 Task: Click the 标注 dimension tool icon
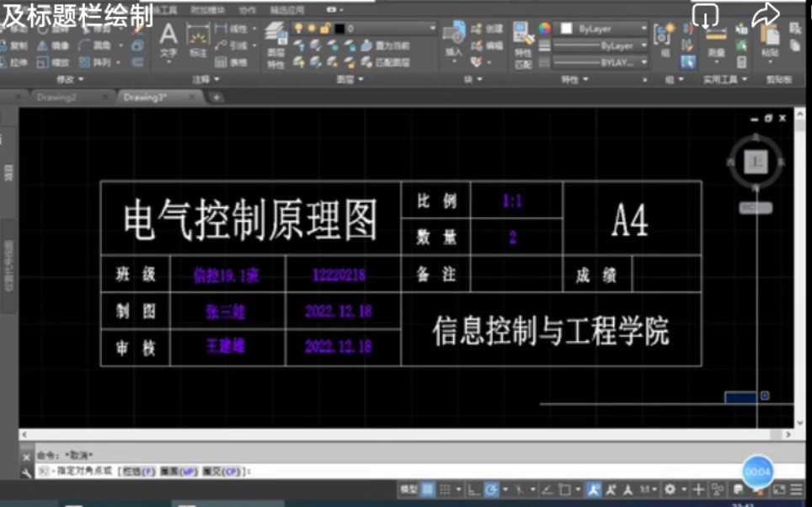[x=198, y=40]
